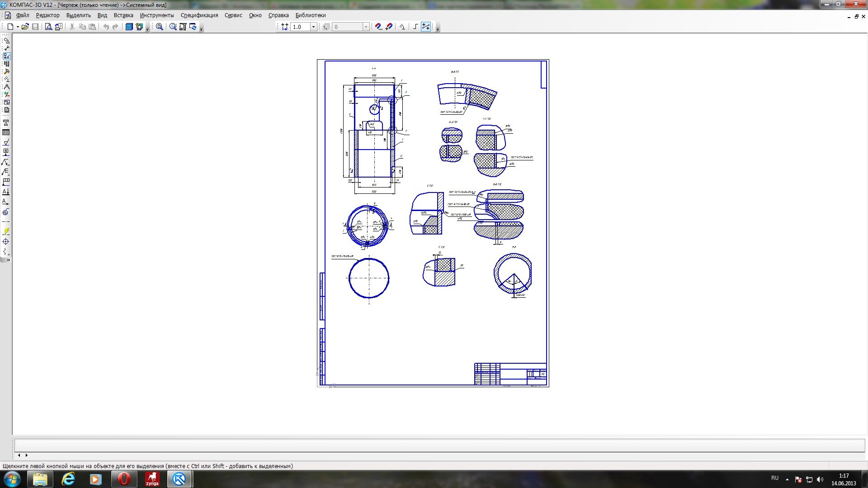Select the Text input tool
The height and width of the screenshot is (488, 868).
click(6, 123)
